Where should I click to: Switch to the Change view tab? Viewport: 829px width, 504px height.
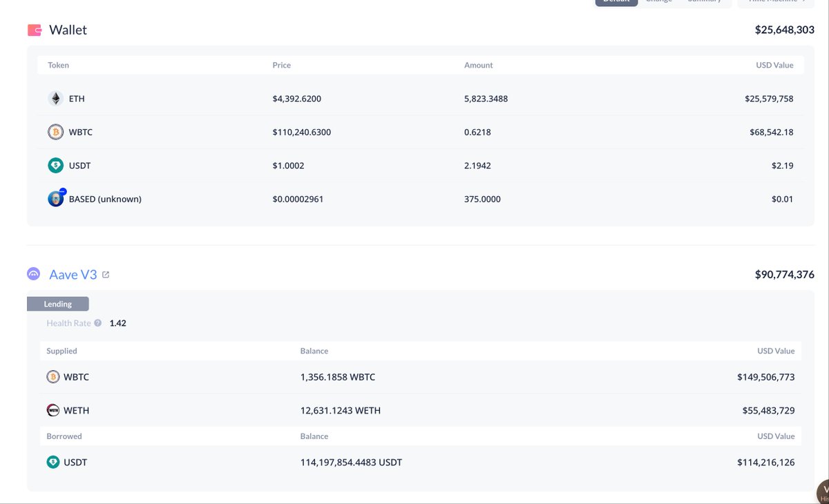[x=658, y=2]
